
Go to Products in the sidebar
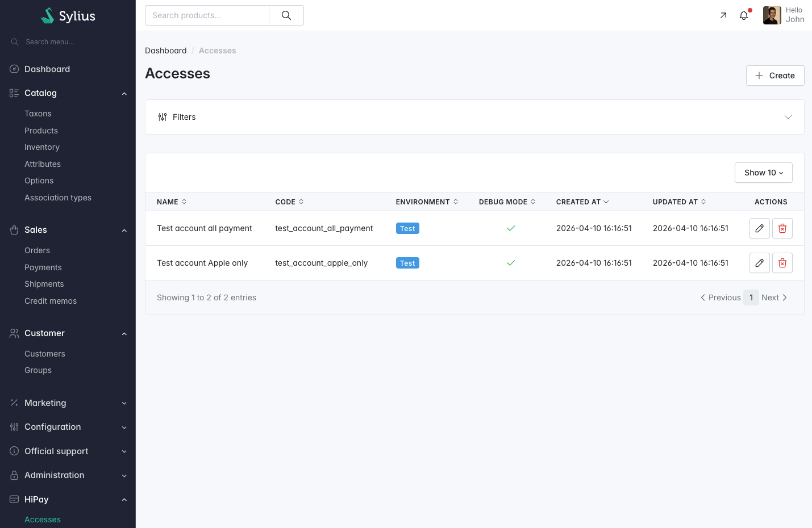click(41, 131)
